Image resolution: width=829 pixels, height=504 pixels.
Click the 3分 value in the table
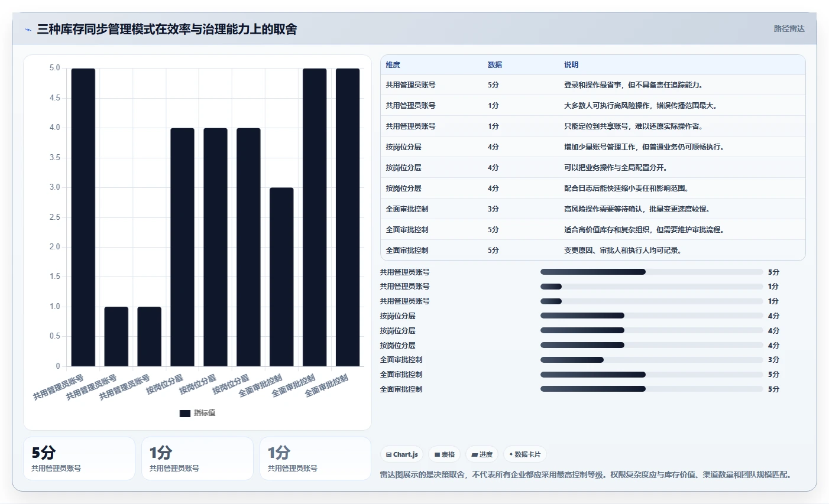click(493, 209)
